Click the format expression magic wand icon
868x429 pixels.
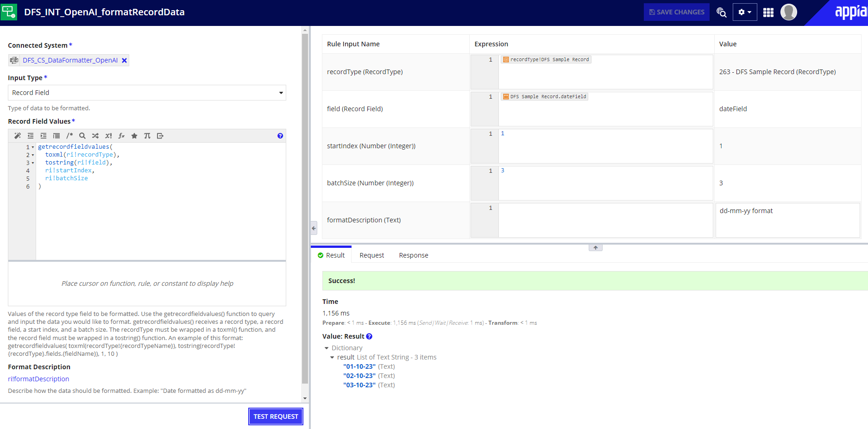click(18, 136)
